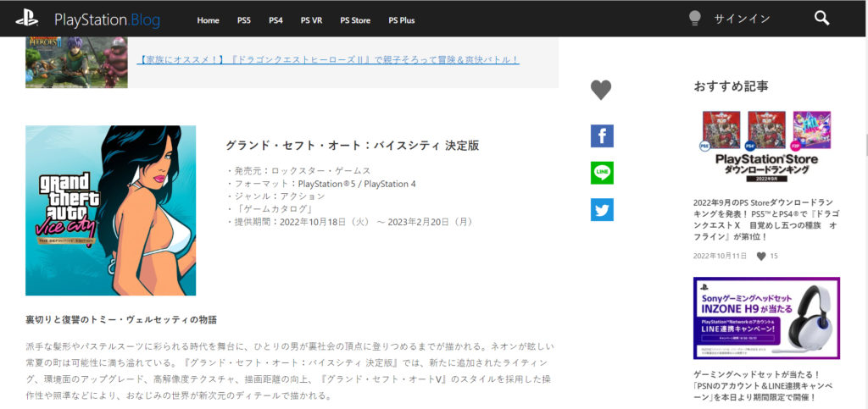
Task: Click the small heart under ranking article
Action: 761,256
